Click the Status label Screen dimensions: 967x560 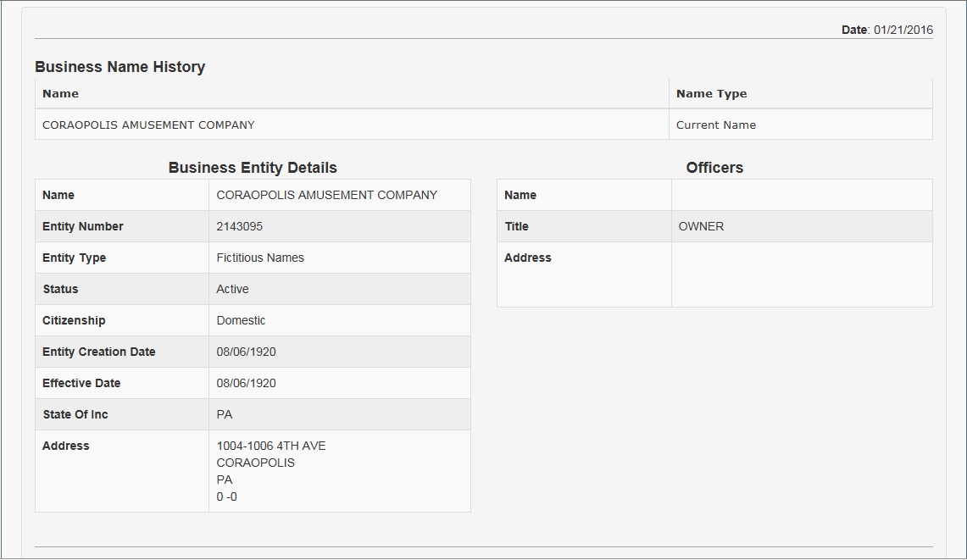(60, 289)
